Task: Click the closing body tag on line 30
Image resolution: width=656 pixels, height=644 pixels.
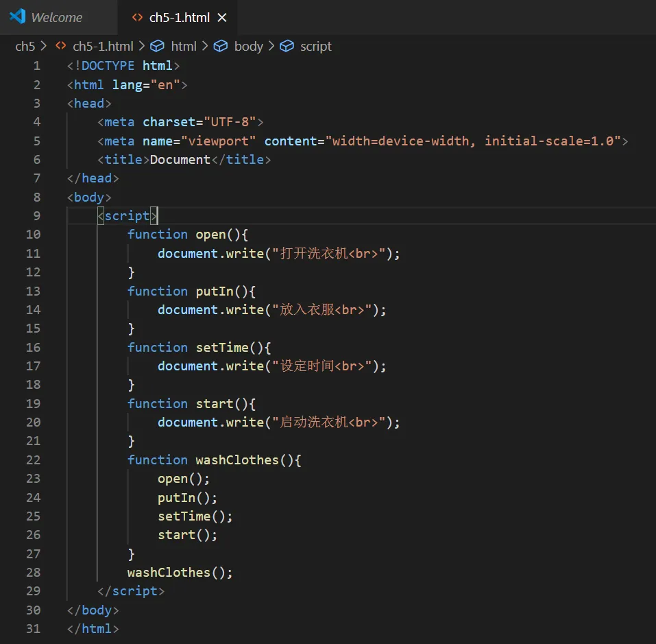Action: (93, 610)
